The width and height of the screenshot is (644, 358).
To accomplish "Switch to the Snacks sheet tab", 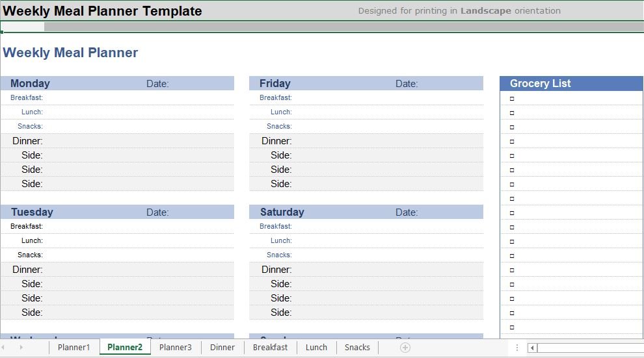I will tap(357, 348).
